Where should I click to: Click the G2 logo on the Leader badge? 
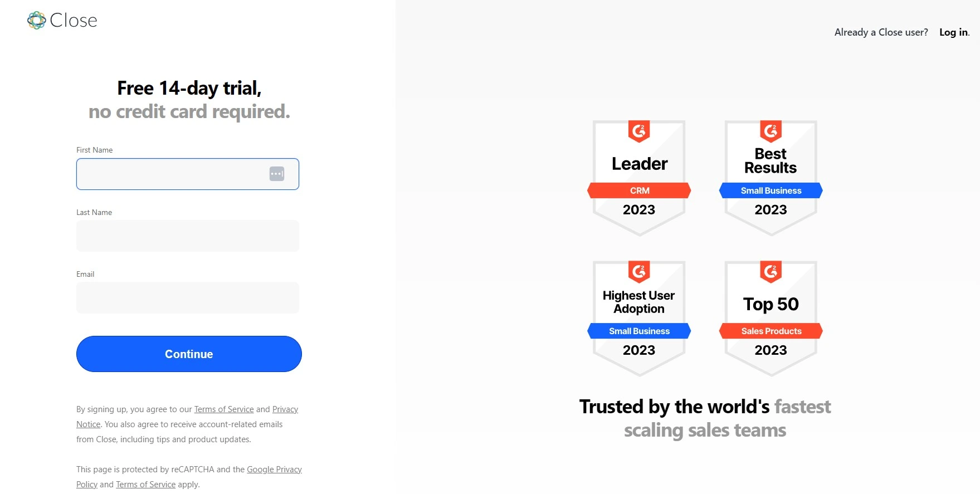[x=639, y=131]
